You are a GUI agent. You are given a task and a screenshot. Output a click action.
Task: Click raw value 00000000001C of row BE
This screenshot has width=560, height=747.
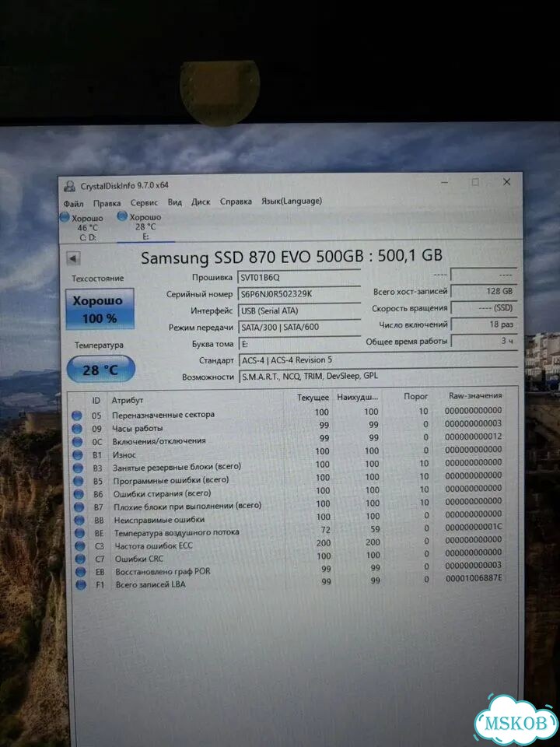[474, 527]
